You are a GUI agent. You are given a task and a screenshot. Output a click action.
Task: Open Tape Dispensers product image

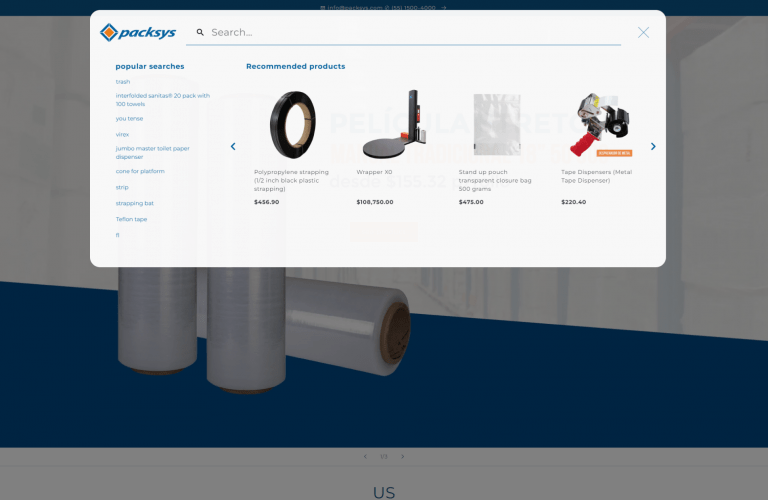tap(600, 125)
